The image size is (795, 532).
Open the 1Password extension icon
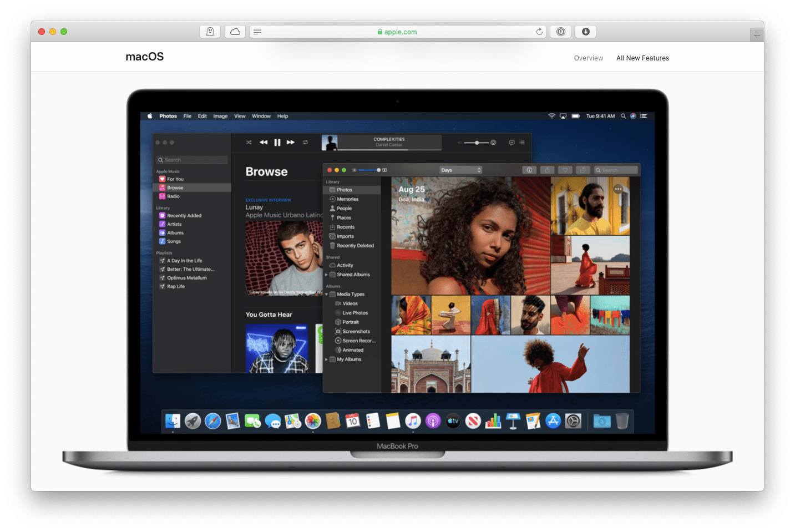pyautogui.click(x=561, y=32)
